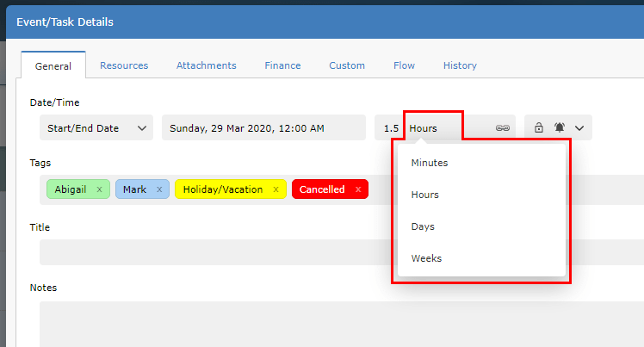
Task: Toggle the lock icon
Action: [539, 127]
